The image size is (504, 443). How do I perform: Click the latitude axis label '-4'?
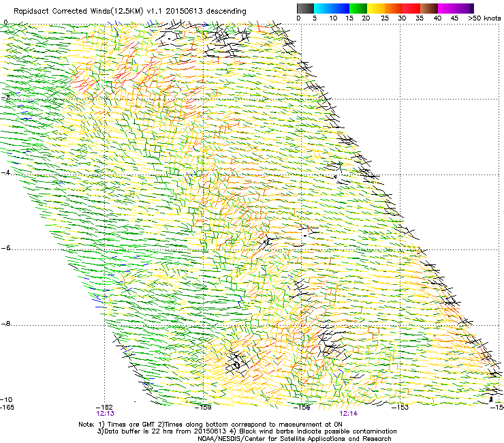(5, 172)
